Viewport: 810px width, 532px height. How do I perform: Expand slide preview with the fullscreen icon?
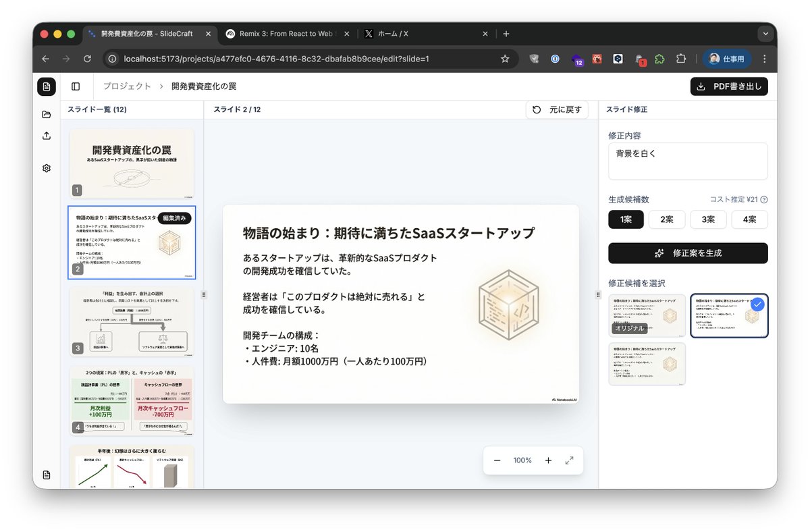[569, 460]
